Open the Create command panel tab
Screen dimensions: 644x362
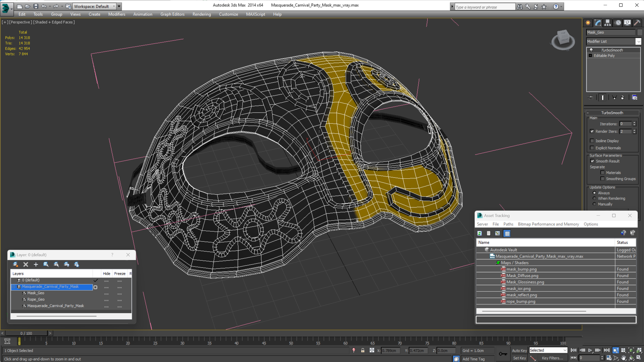[588, 23]
